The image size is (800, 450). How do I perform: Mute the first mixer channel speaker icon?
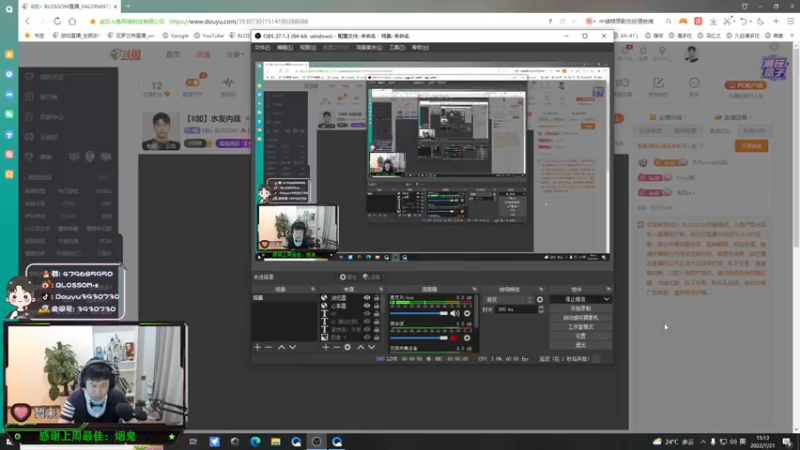[x=455, y=313]
